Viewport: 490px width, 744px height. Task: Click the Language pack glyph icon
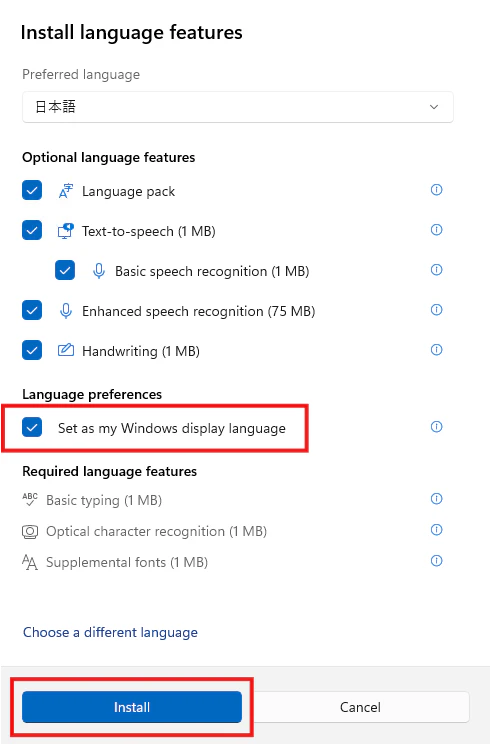(x=65, y=191)
